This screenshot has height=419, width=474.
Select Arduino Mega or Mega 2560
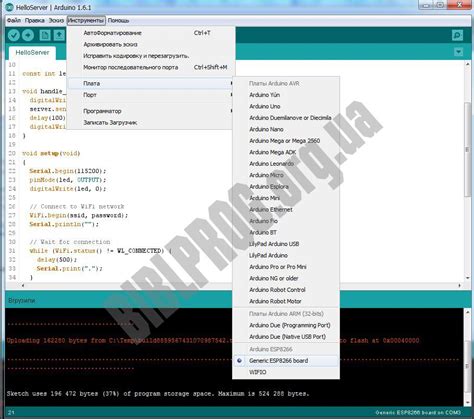point(286,141)
